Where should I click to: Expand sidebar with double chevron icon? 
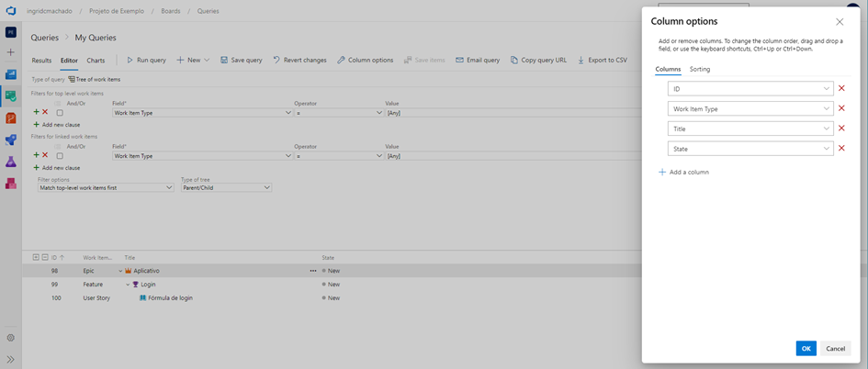tap(10, 359)
